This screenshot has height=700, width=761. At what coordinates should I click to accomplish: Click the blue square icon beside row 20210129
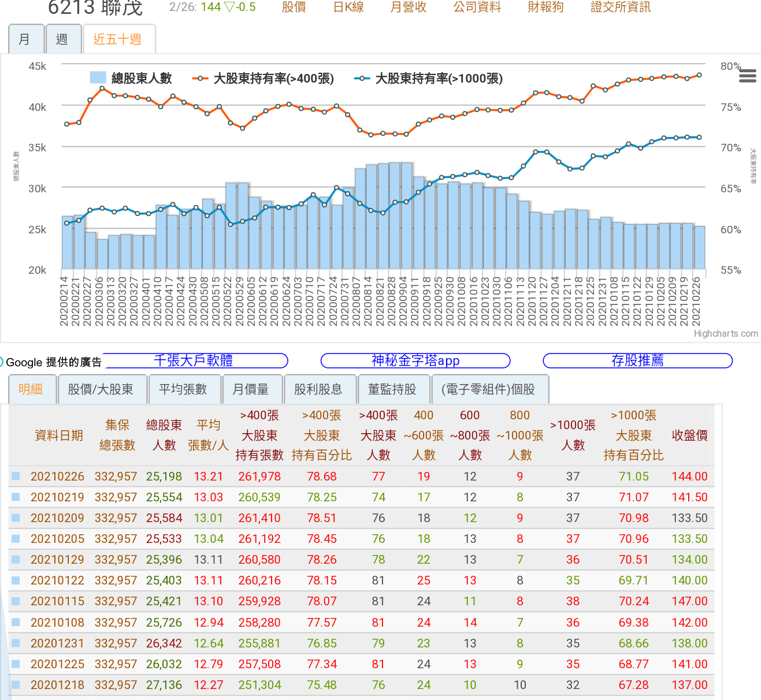tap(16, 560)
